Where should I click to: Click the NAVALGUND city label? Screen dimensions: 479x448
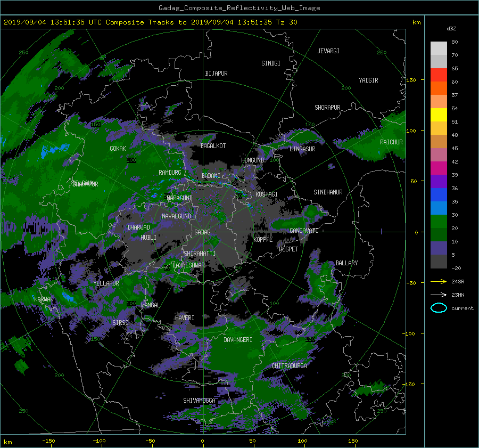[x=176, y=216]
